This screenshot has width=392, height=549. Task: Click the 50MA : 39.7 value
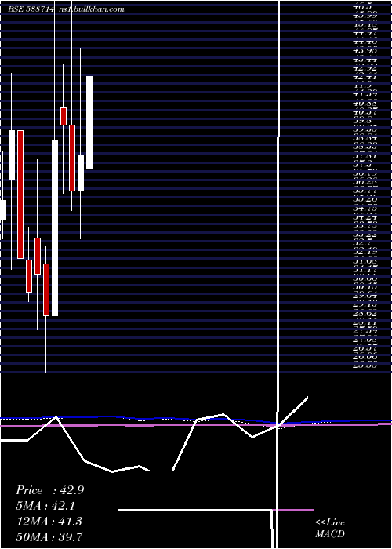coord(50,536)
